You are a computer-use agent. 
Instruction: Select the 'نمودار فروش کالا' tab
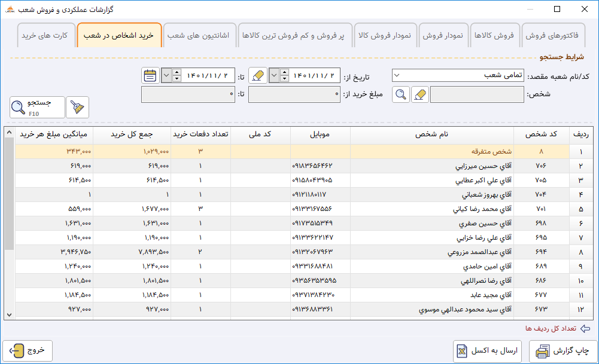(x=385, y=35)
